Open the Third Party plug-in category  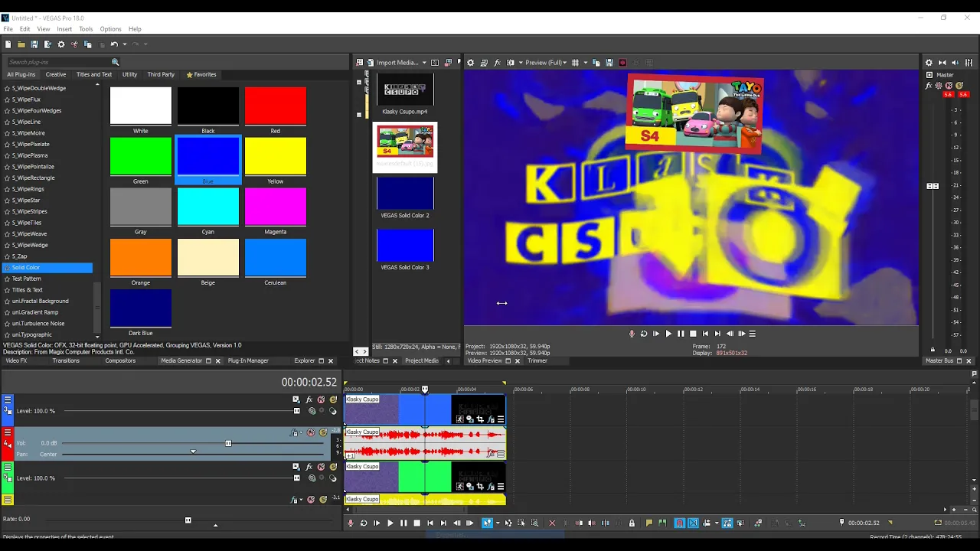(161, 74)
